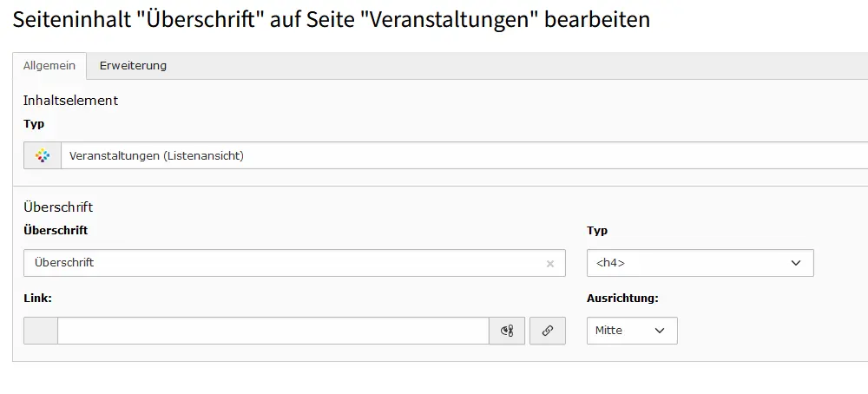Open the <h4> heading type dropdown
868x394 pixels.
click(x=700, y=263)
